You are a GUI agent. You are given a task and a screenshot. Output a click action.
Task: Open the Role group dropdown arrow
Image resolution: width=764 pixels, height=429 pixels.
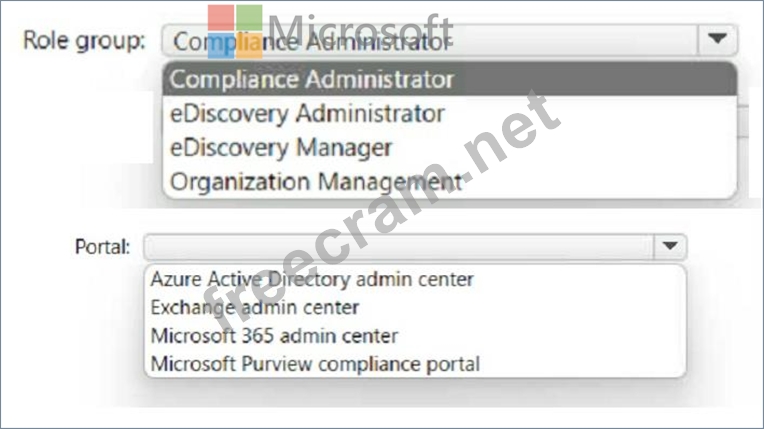click(x=716, y=40)
